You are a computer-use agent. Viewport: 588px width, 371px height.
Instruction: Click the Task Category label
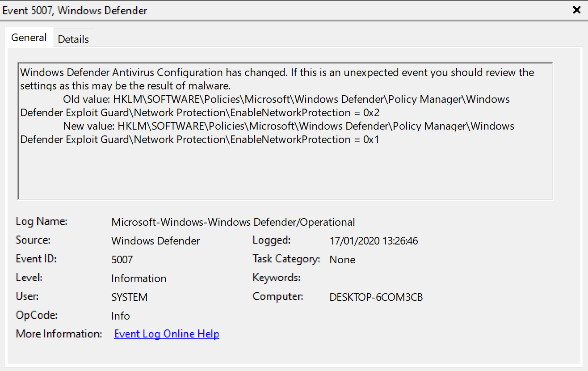286,259
